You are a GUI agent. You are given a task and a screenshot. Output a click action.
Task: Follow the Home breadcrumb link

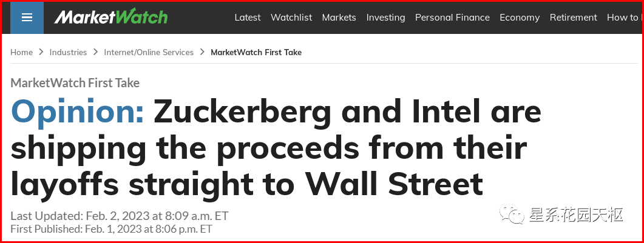(x=21, y=52)
